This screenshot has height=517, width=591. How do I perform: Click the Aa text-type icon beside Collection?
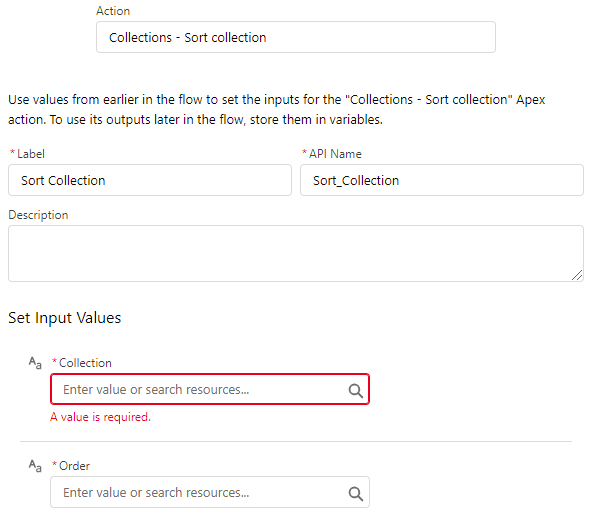tap(35, 363)
